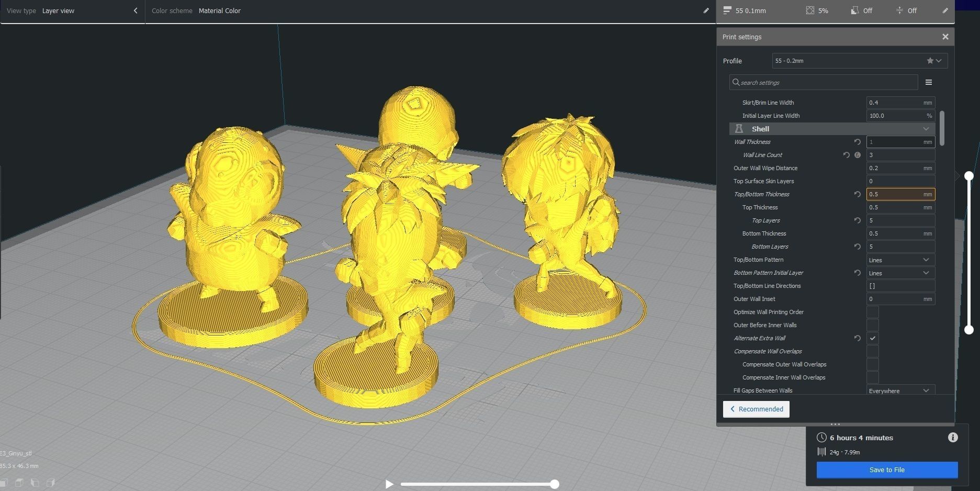Click the Top Surface Skin Layers field
This screenshot has width=980, height=491.
[x=900, y=181]
